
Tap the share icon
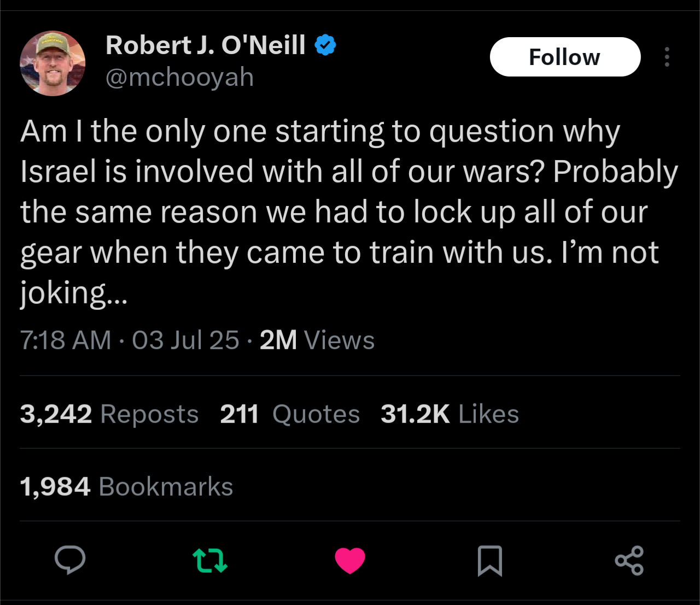(629, 561)
